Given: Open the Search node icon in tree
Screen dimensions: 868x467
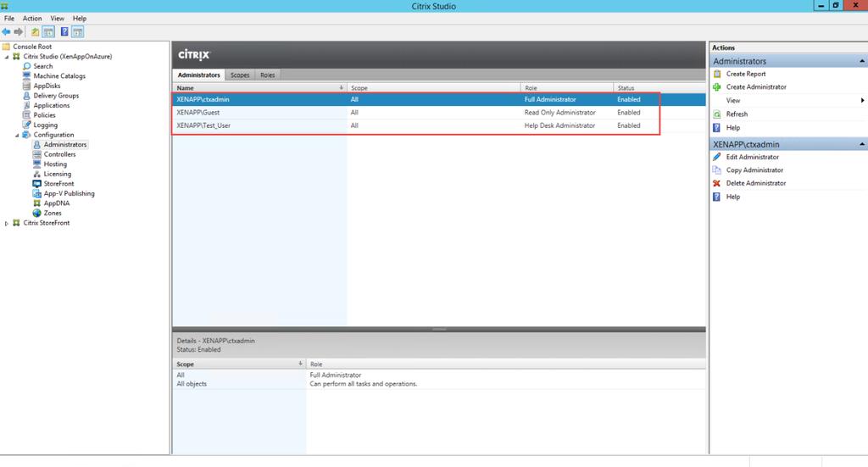Looking at the screenshot, I should click(x=26, y=66).
